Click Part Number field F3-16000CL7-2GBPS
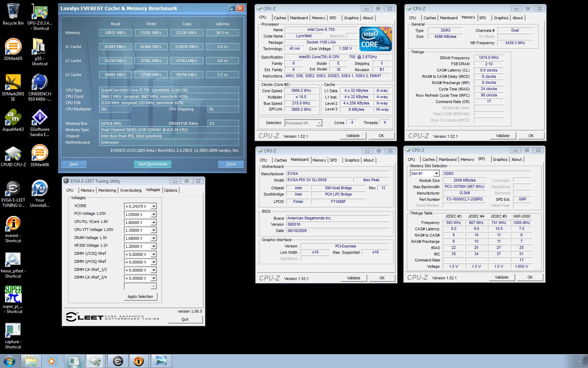Viewport: 588px width, 368px height. [x=464, y=199]
